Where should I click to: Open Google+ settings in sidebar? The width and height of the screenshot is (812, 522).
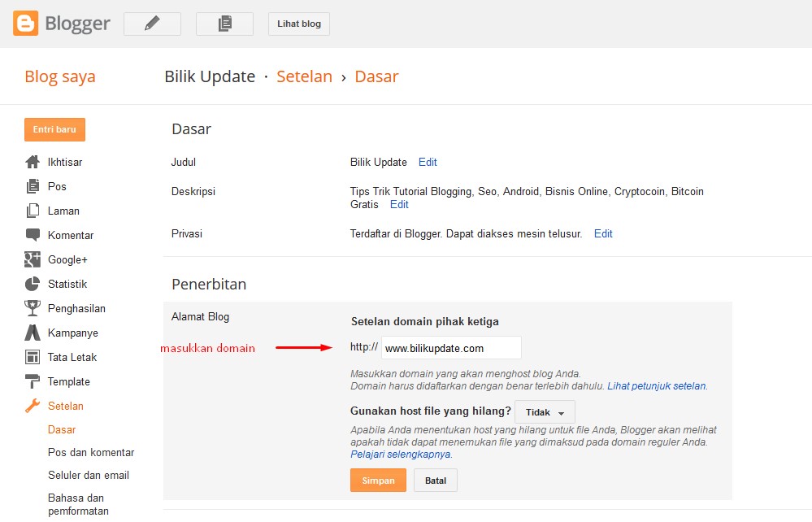pos(67,259)
